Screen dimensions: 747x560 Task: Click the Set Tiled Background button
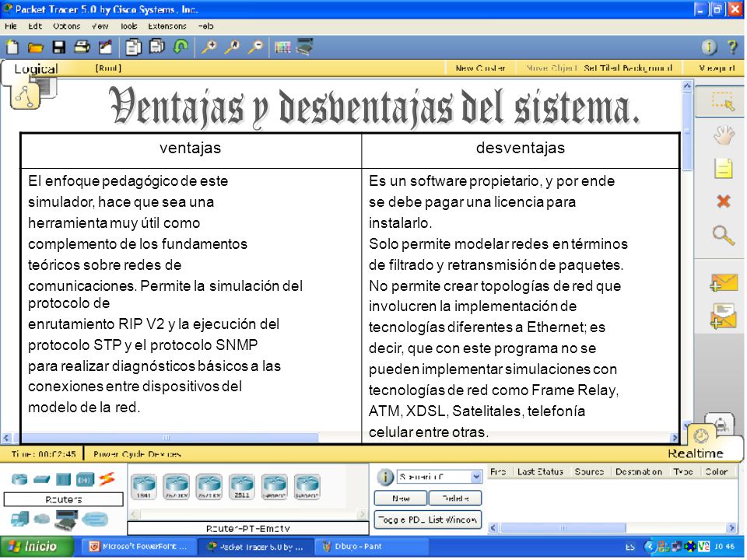[628, 68]
